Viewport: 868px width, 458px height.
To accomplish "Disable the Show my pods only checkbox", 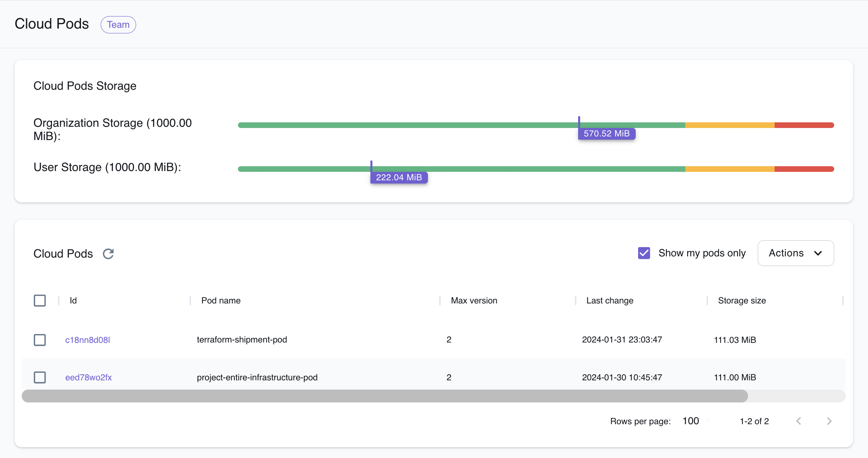I will 644,253.
